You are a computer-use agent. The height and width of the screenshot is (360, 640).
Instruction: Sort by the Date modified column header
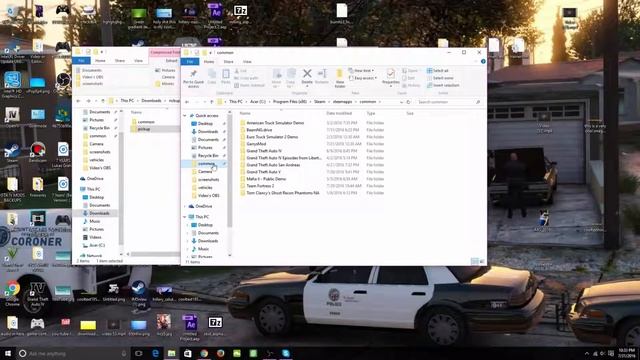(x=339, y=113)
